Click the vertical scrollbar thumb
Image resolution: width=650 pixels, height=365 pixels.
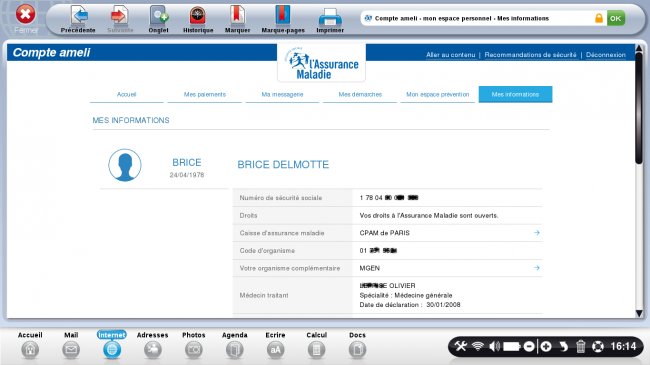639,108
